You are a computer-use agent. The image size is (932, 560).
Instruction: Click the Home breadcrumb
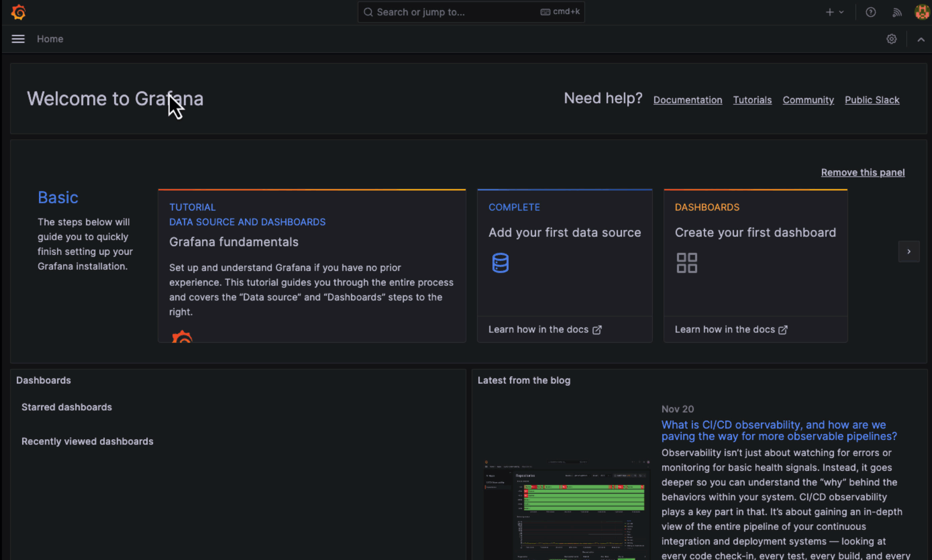pyautogui.click(x=50, y=39)
